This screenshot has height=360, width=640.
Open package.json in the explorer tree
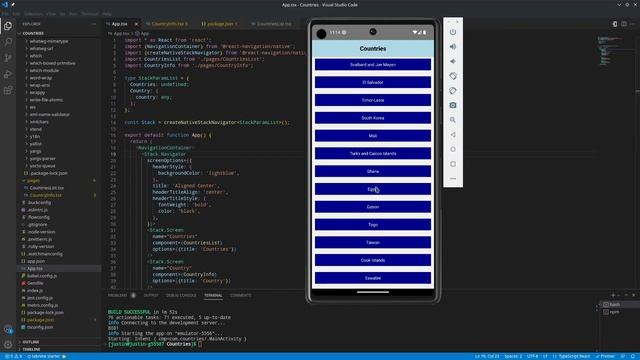pos(40,320)
